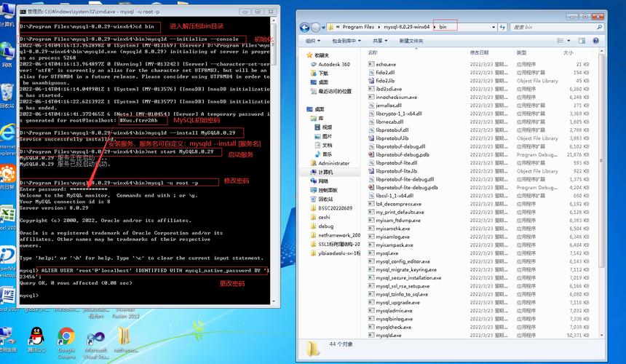Select the file name mysql_secure_installation.exe

click(x=408, y=278)
